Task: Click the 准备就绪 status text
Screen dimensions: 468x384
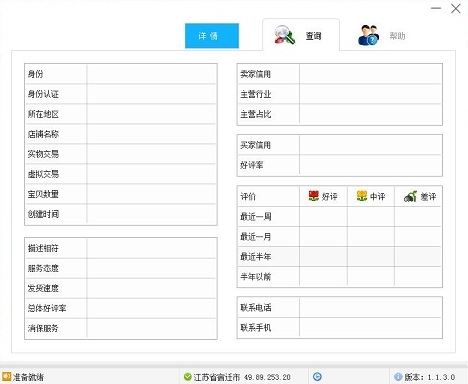Action: [28, 377]
